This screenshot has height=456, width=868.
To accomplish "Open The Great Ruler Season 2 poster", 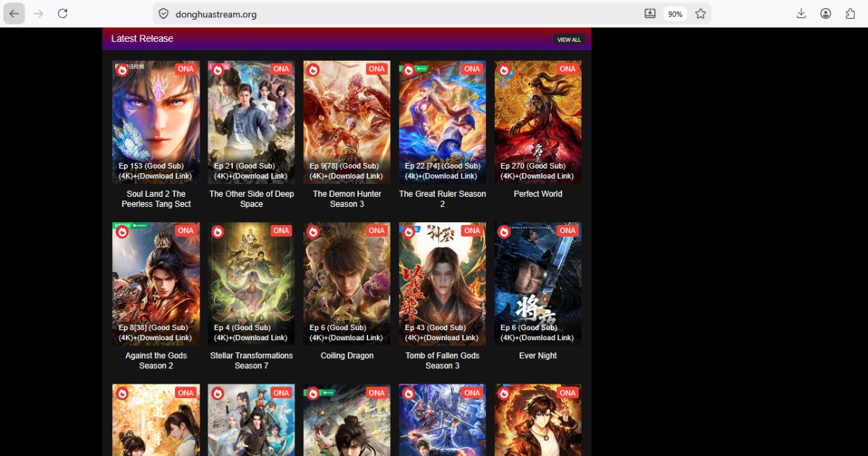I will click(x=443, y=122).
